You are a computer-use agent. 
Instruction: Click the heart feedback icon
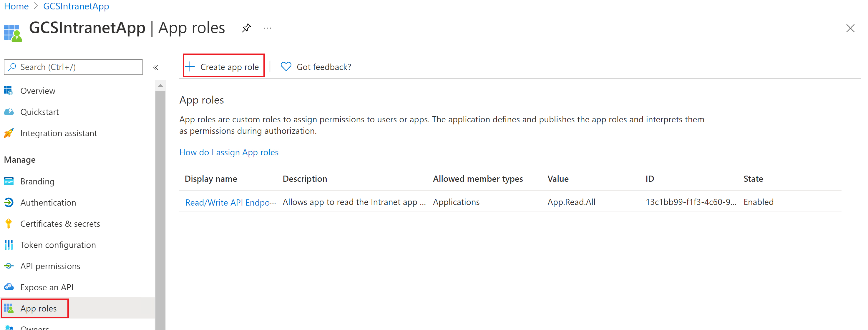tap(286, 67)
